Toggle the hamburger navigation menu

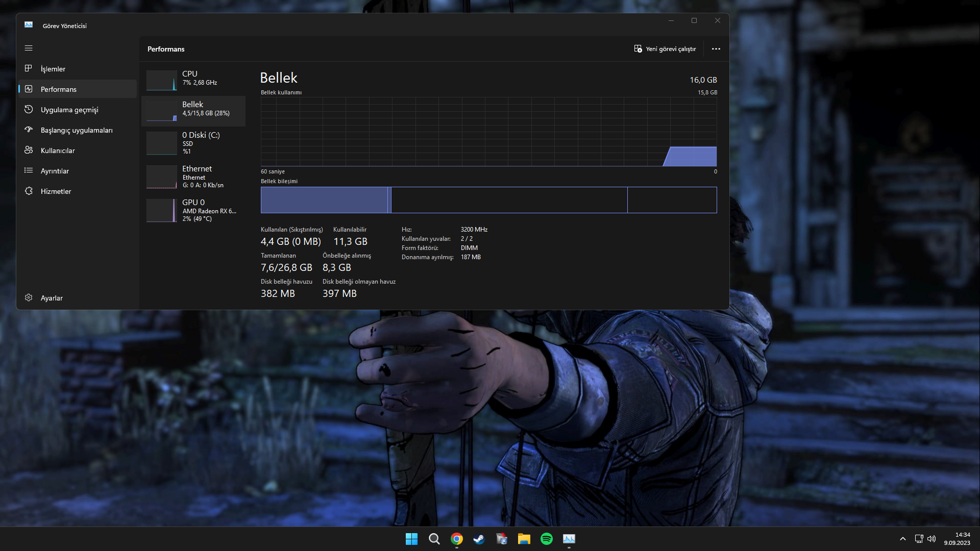pos(29,48)
